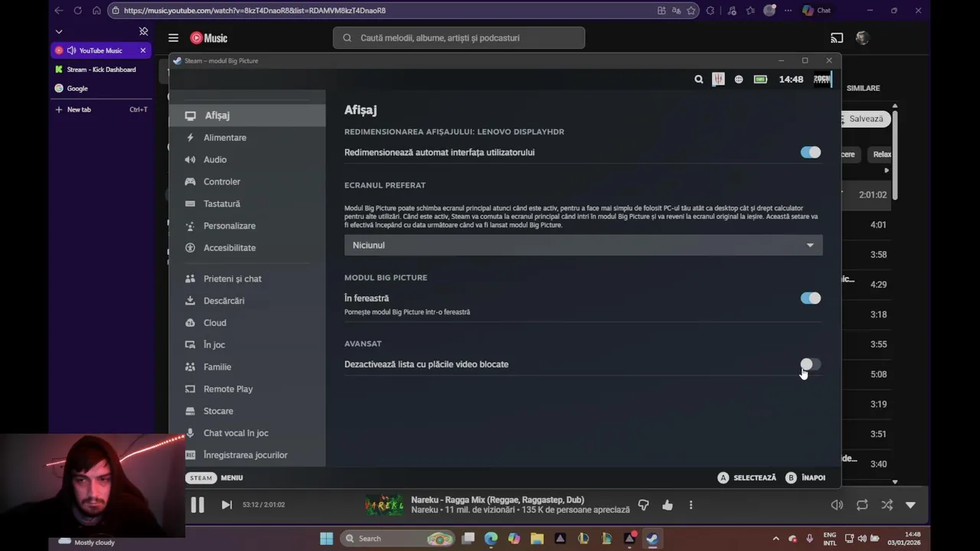
Task: Click the browser home icon
Action: click(x=96, y=11)
